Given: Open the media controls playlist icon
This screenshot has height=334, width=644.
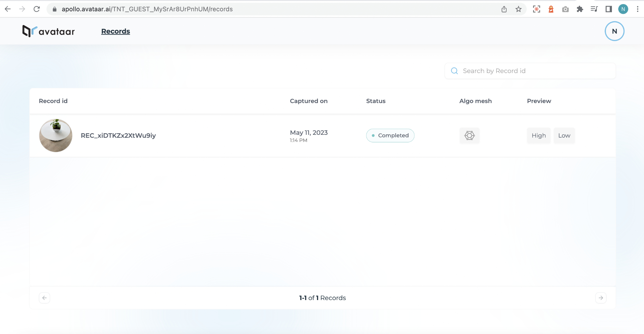Looking at the screenshot, I should [594, 9].
